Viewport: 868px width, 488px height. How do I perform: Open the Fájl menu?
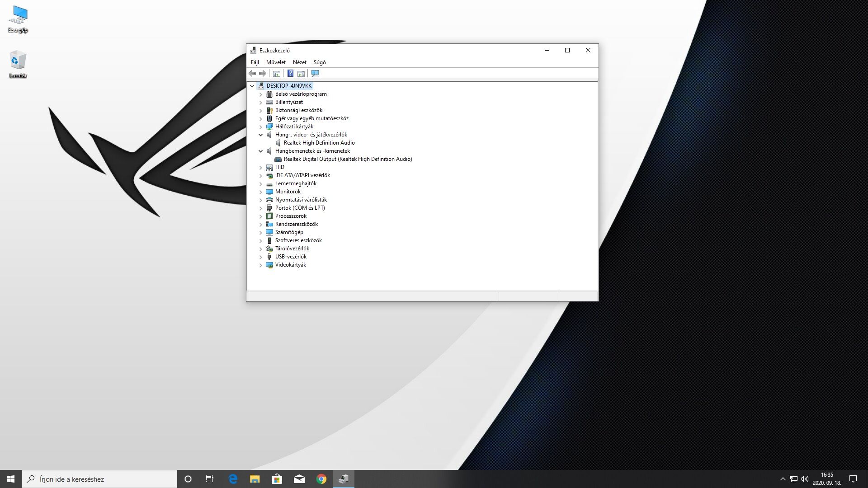[255, 62]
